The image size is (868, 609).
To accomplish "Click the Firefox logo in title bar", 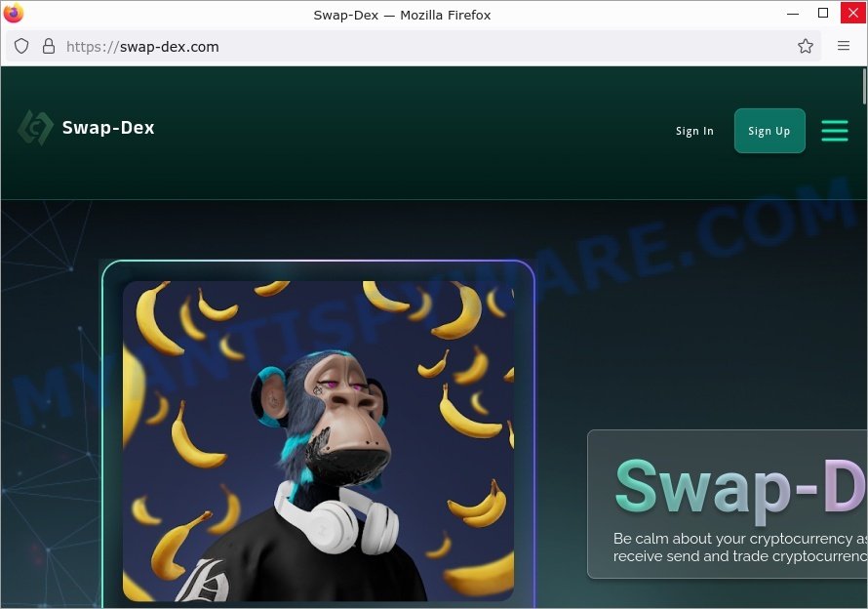I will point(14,13).
